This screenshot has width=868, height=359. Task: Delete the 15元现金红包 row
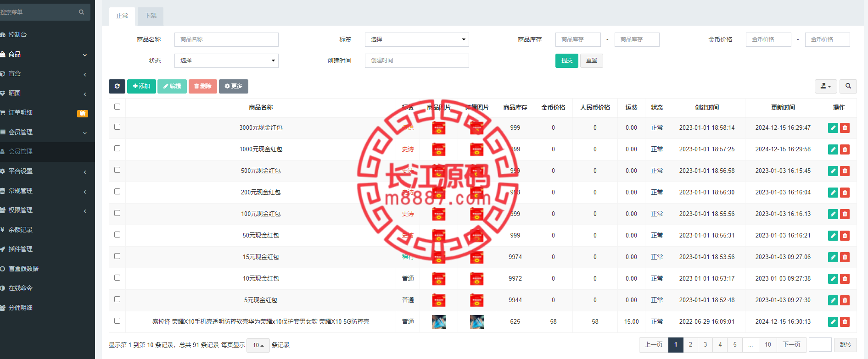pos(845,257)
